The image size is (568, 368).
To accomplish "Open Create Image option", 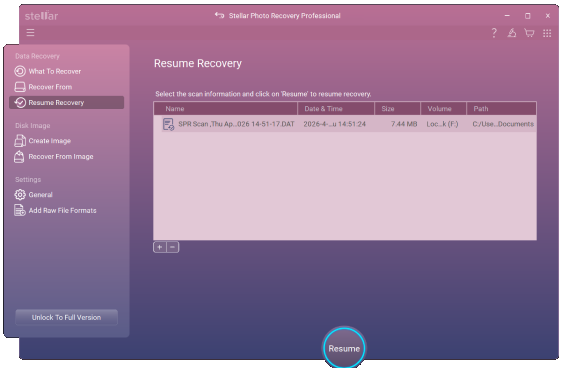I will [x=66, y=141].
